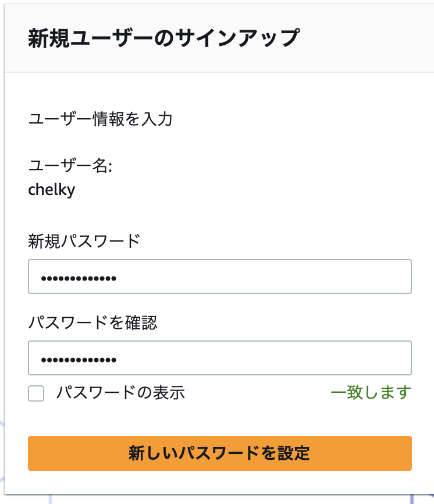This screenshot has height=504, width=434.
Task: Toggle password visibility checkbox
Action: (x=36, y=393)
